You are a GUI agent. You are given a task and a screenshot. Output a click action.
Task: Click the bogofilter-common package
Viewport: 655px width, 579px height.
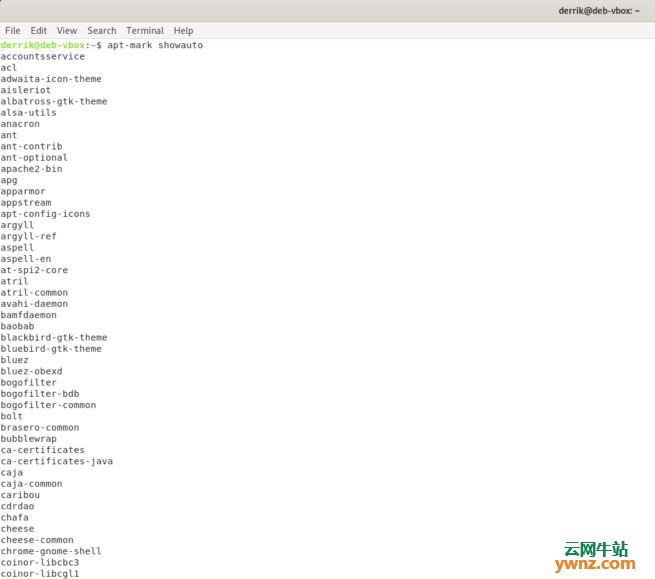(48, 405)
